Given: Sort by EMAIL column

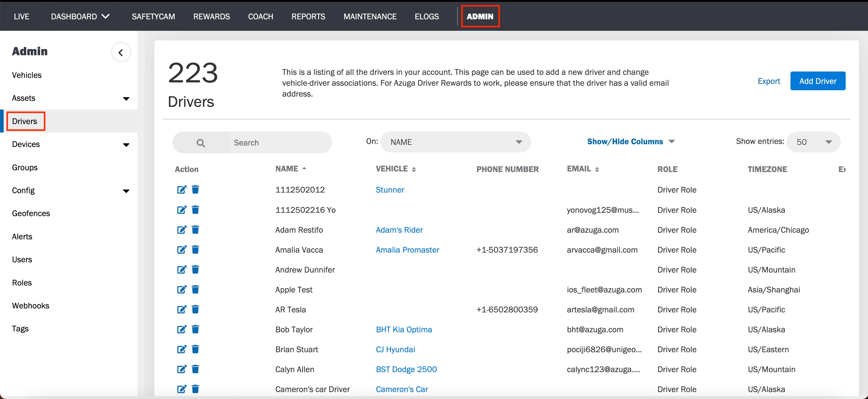Looking at the screenshot, I should point(583,169).
